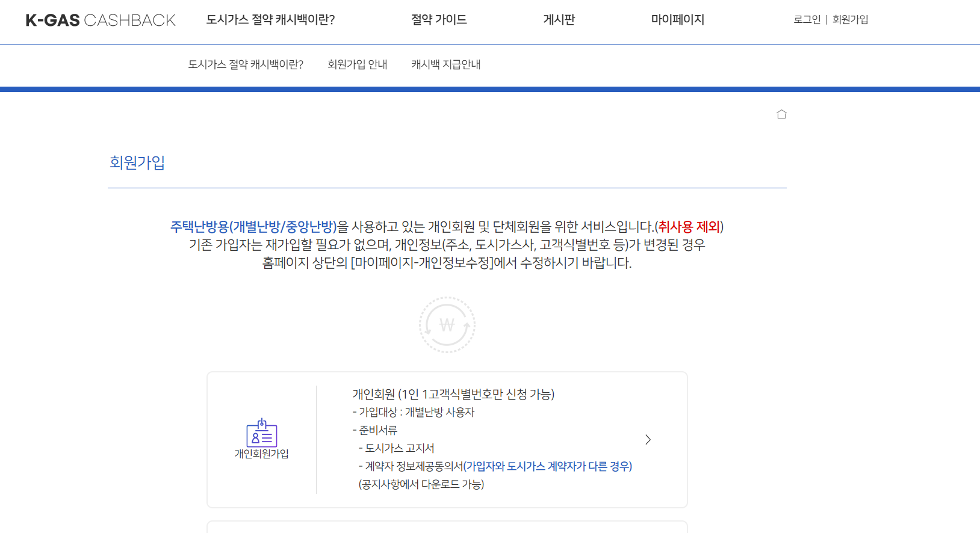Click the blue 주택난방용(개별난방/중앙난방) text
This screenshot has width=980, height=533.
[x=253, y=227]
